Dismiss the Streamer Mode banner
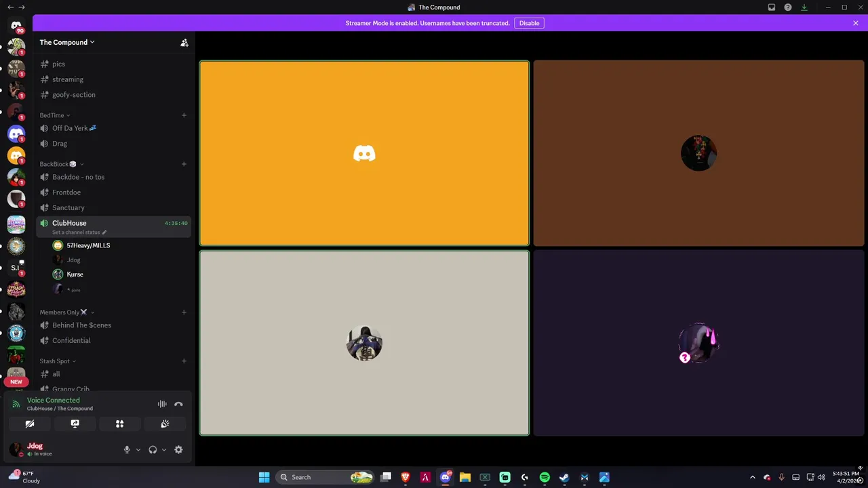The height and width of the screenshot is (488, 868). [x=856, y=23]
